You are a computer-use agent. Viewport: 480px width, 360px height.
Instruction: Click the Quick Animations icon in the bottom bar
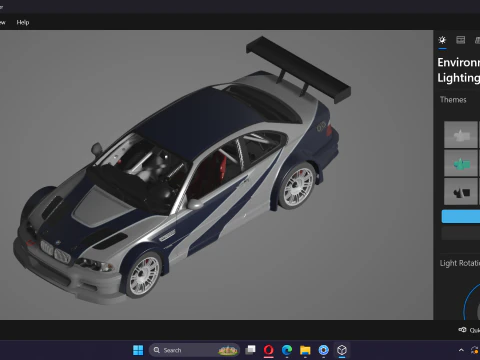[x=462, y=330]
